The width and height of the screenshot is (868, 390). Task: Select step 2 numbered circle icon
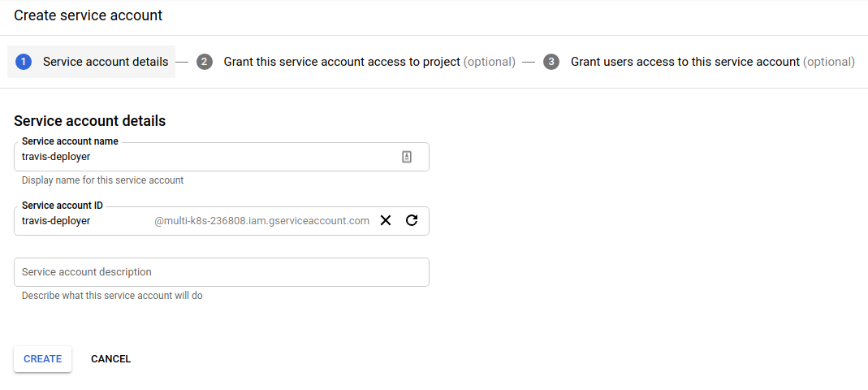(205, 62)
